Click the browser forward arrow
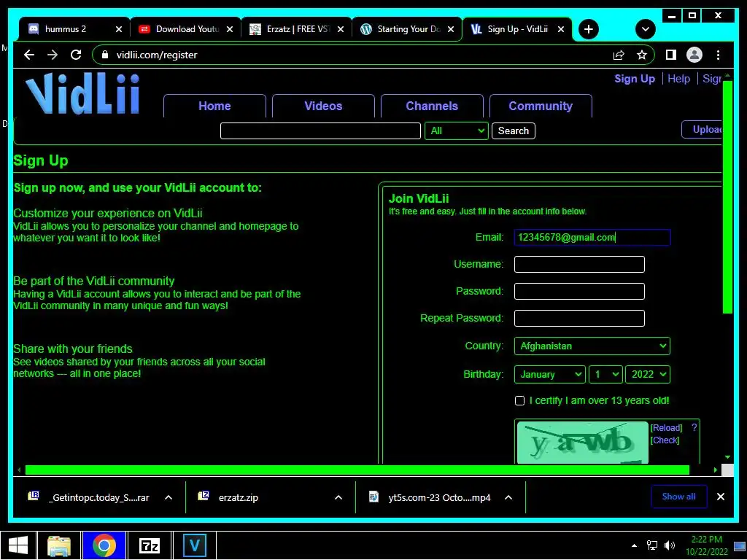Screen dimensions: 747x560 (53, 55)
